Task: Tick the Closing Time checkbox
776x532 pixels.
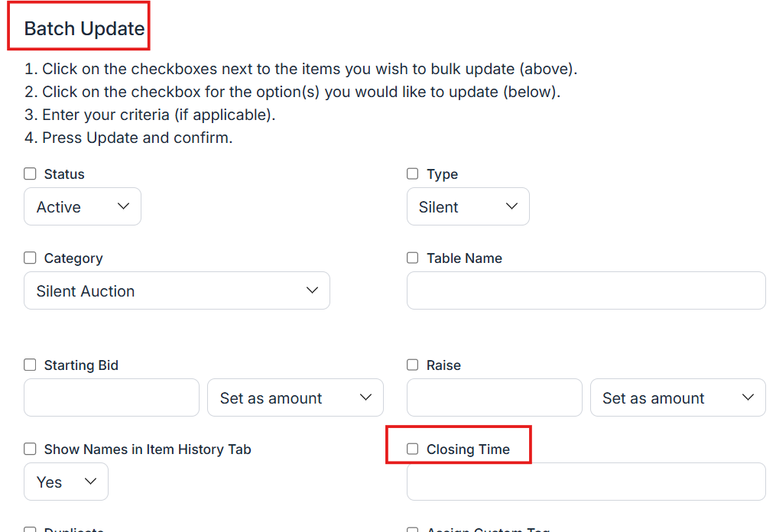Action: point(413,449)
